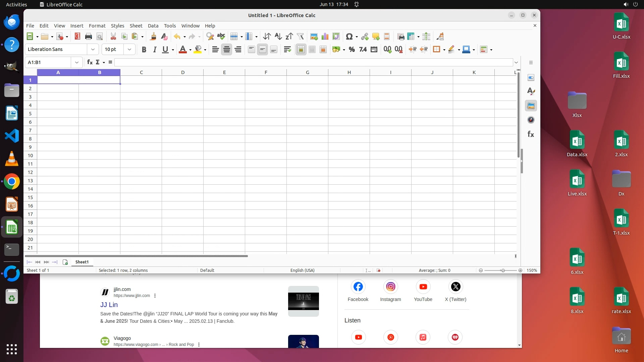Click the Format as Percent icon

352,50
